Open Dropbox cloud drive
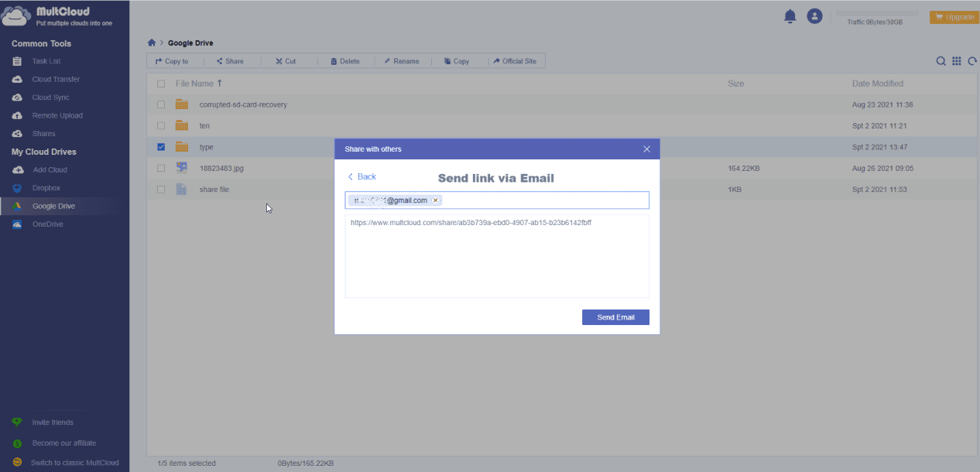 (x=46, y=188)
